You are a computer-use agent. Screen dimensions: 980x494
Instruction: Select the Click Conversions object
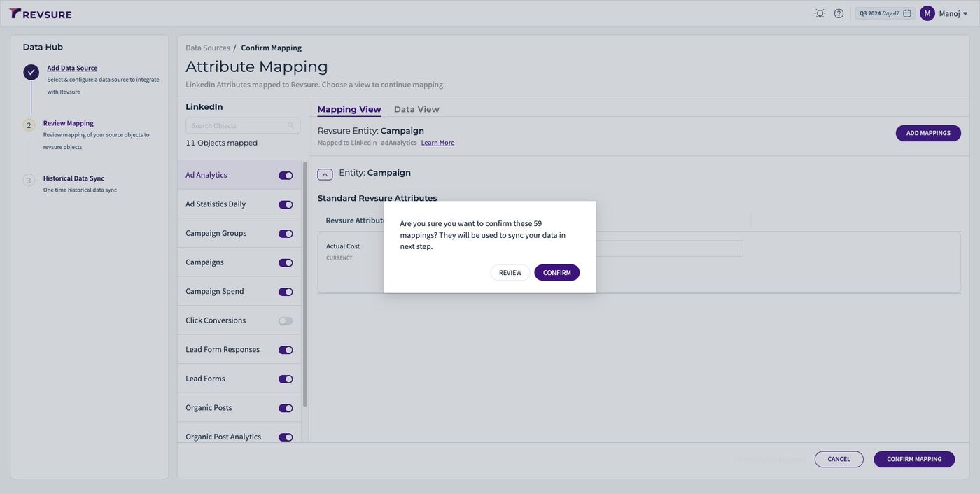point(239,320)
